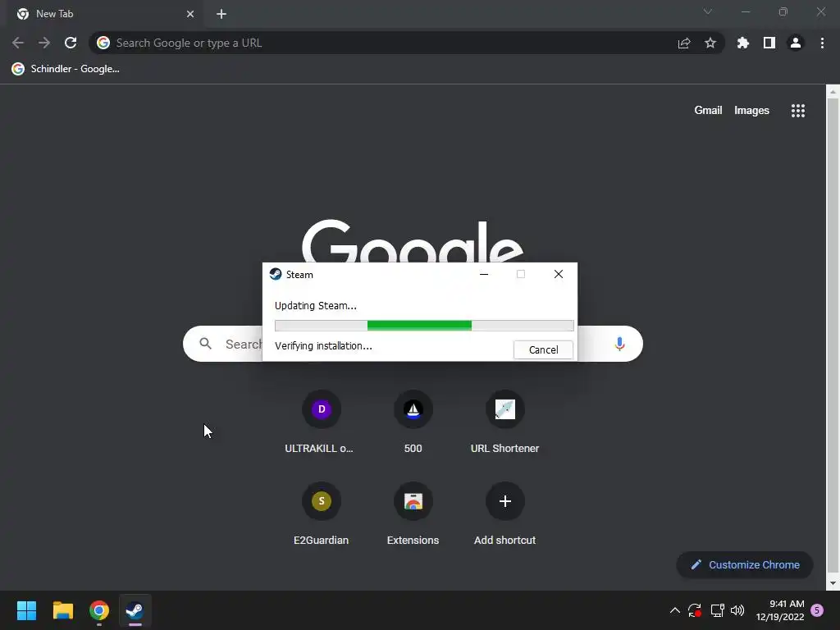Go back in Chrome history
This screenshot has height=630, width=840.
tap(18, 43)
